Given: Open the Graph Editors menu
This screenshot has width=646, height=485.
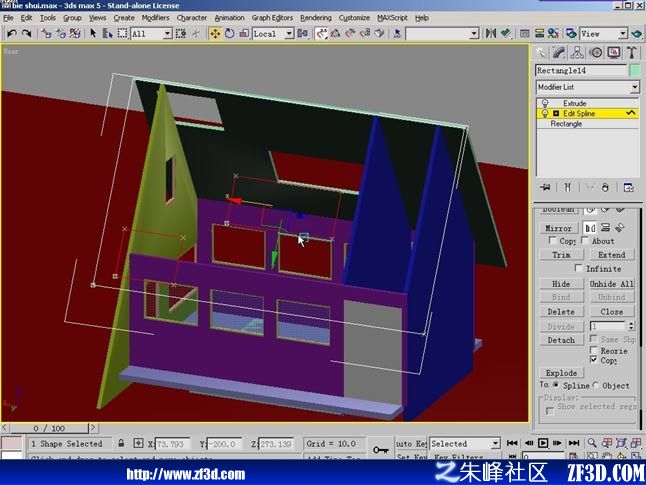Looking at the screenshot, I should (272, 18).
